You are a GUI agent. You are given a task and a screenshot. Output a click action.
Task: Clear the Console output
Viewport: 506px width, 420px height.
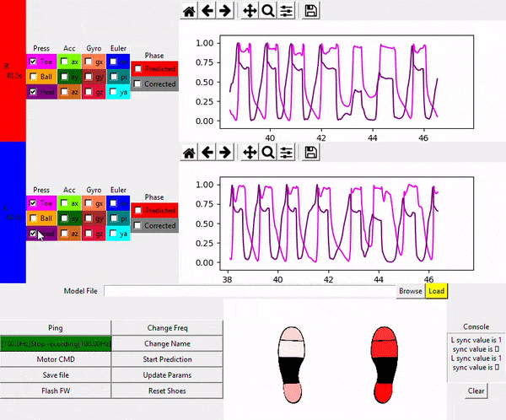point(476,391)
